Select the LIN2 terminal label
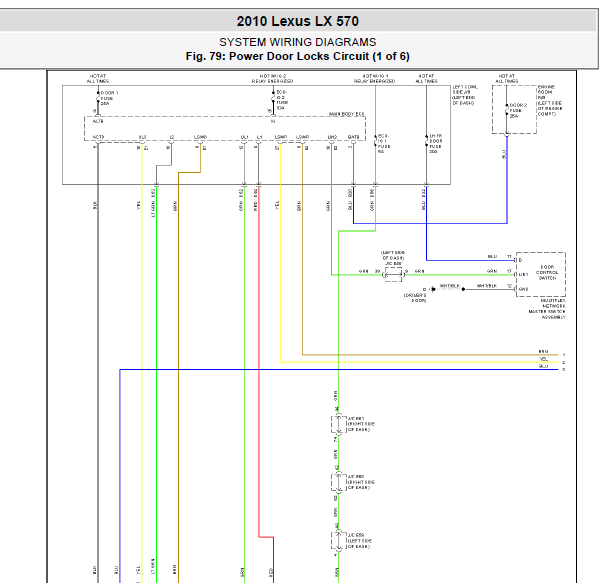This screenshot has width=601, height=583. coord(332,137)
